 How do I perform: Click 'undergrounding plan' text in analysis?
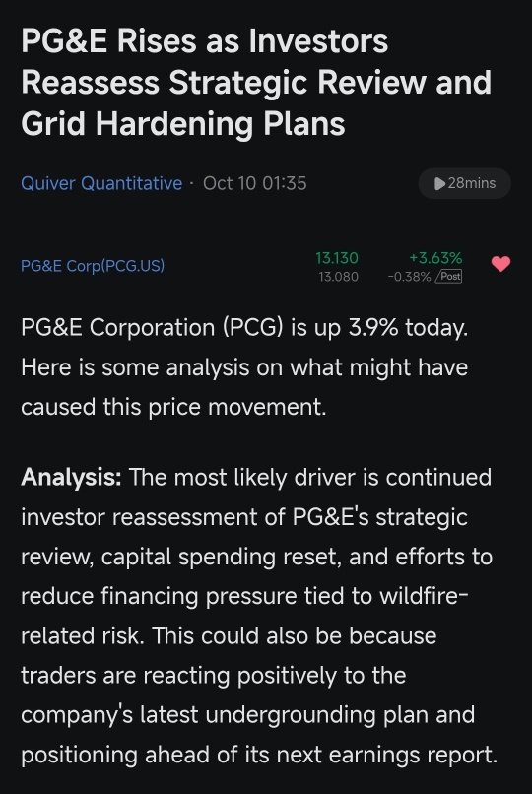292,715
